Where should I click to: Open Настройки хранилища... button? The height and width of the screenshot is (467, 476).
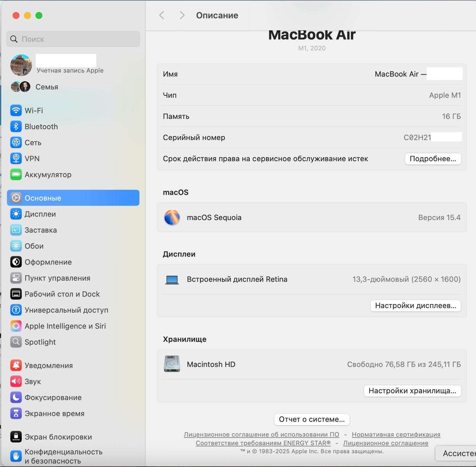pos(412,391)
